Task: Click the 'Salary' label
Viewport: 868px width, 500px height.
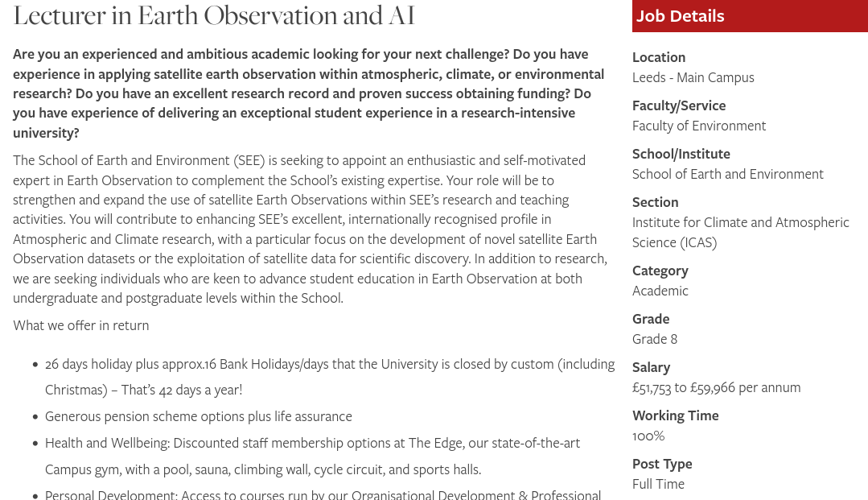Action: tap(651, 367)
